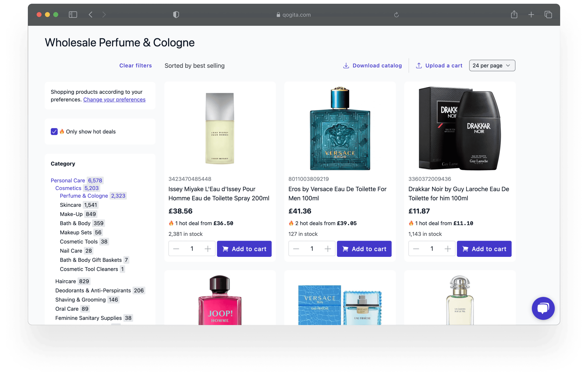
Task: Select Oral Care category
Action: (67, 309)
